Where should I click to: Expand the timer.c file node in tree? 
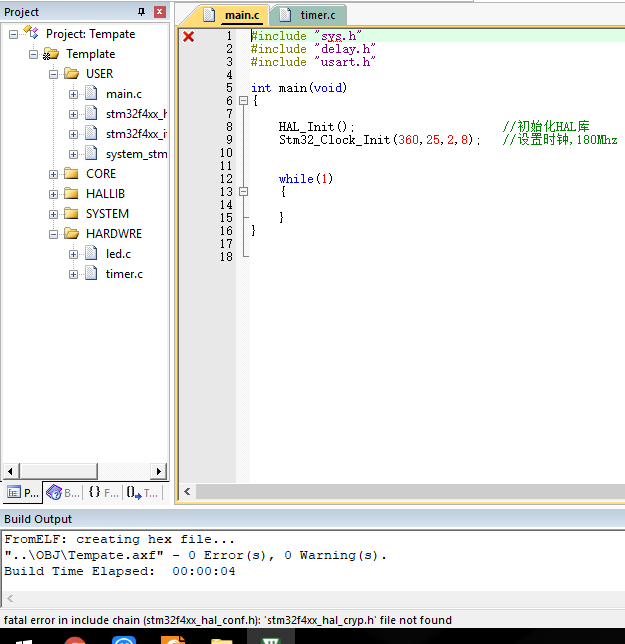coord(74,274)
